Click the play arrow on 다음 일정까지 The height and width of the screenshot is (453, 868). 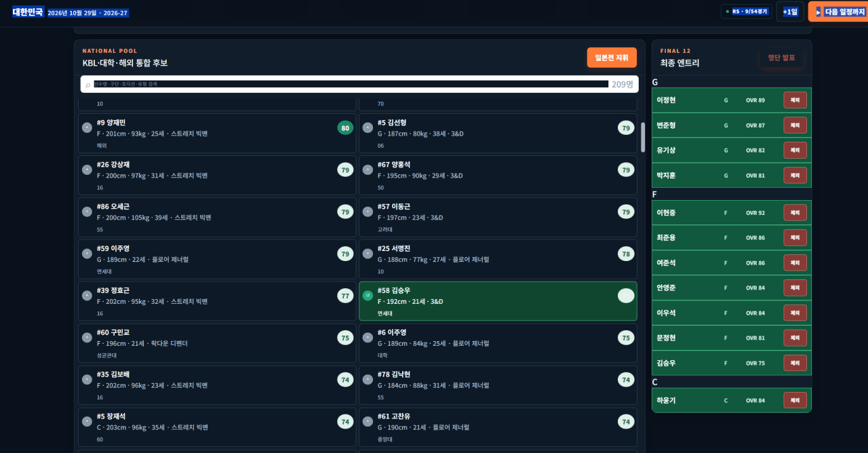818,12
